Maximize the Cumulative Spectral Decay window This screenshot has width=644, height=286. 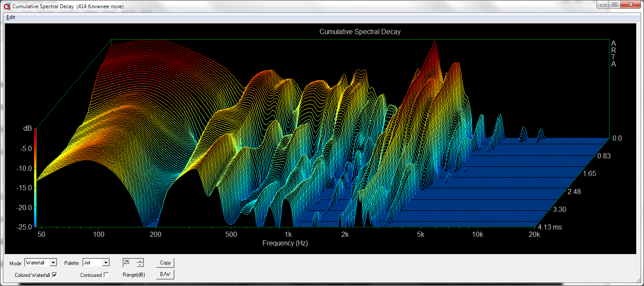coord(615,5)
